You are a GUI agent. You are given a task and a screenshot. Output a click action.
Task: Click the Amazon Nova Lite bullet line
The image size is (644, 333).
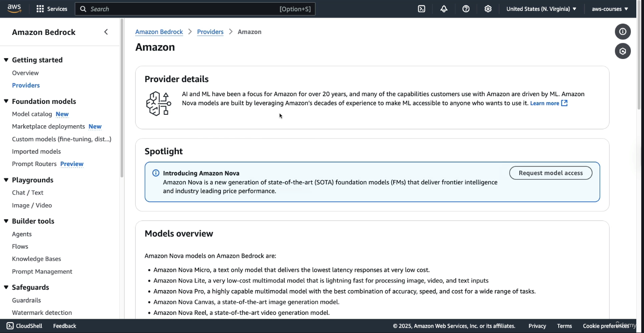tap(321, 280)
